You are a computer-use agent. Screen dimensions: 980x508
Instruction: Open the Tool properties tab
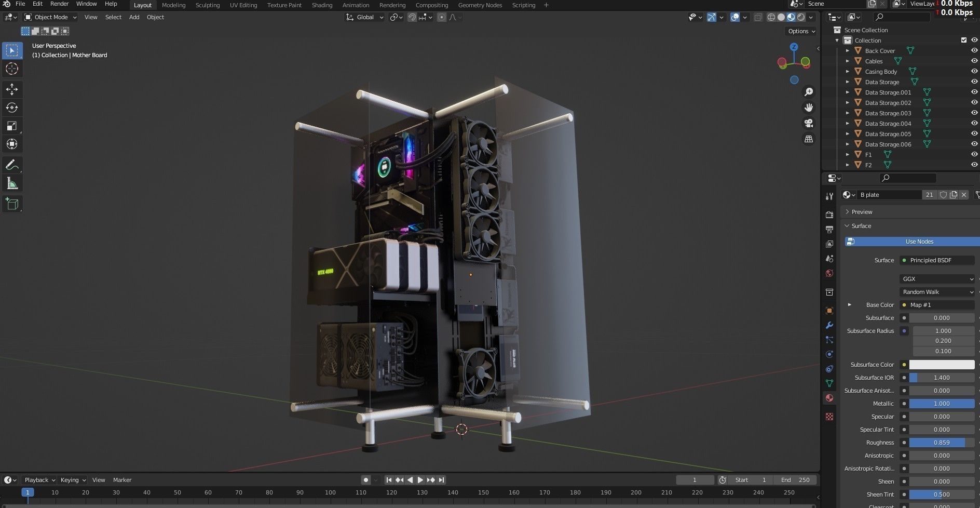coord(829,196)
